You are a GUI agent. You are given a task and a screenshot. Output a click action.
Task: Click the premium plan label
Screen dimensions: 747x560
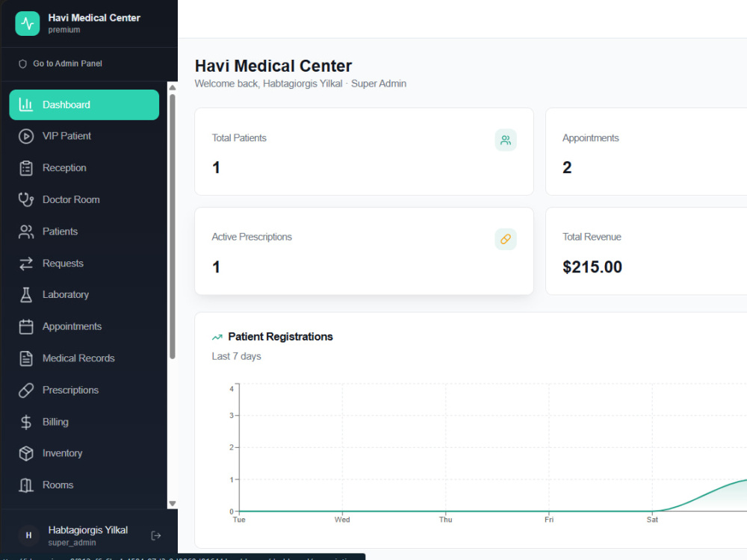[63, 30]
